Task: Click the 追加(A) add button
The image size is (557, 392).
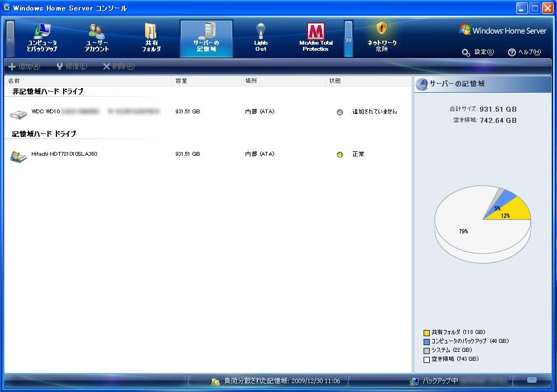Action: pos(24,66)
